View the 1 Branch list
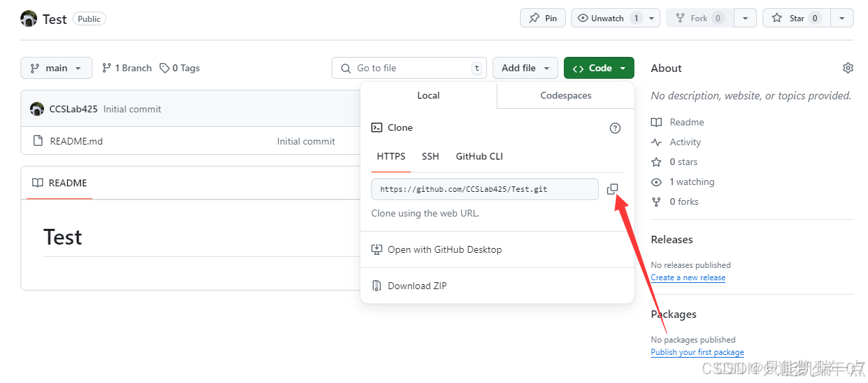Image resolution: width=868 pixels, height=383 pixels. pos(127,68)
